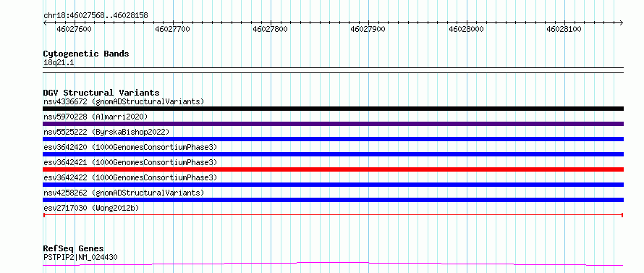Open nsv5525222 ByrskaBishop2022 variant label
Screen dimensions: 644x273
tap(106, 132)
